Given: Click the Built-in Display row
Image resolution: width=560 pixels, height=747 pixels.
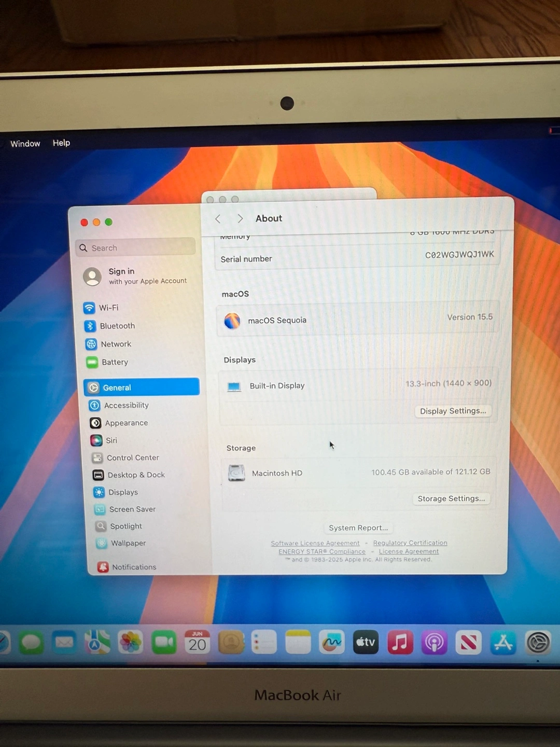Looking at the screenshot, I should point(358,385).
